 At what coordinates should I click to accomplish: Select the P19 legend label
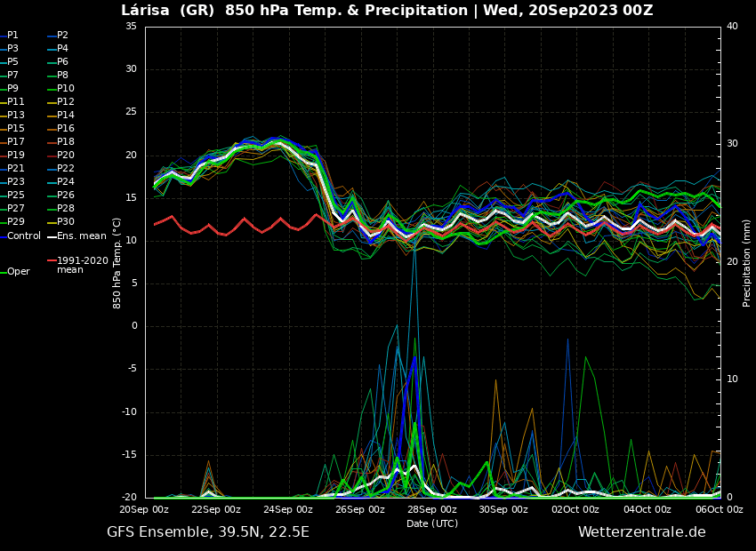16,156
